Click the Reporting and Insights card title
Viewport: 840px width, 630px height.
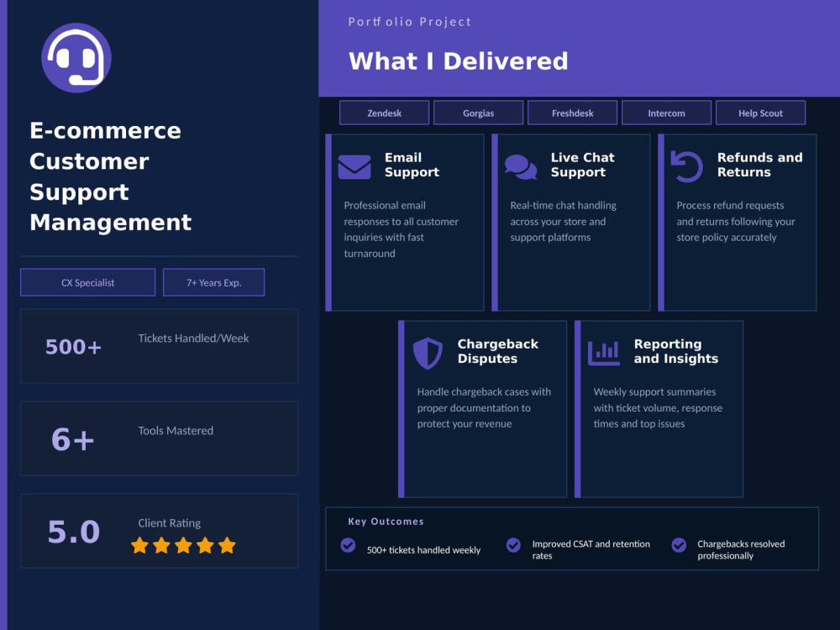click(x=675, y=351)
